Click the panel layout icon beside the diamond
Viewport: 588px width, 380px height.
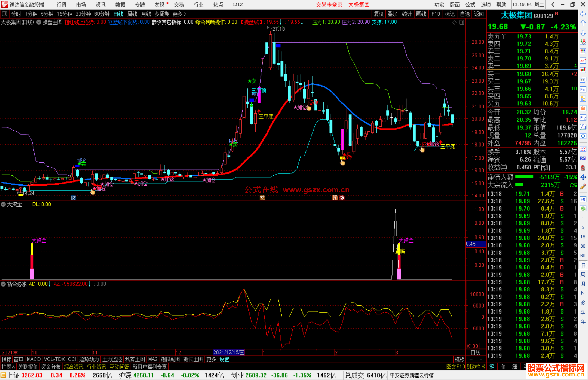[462, 22]
